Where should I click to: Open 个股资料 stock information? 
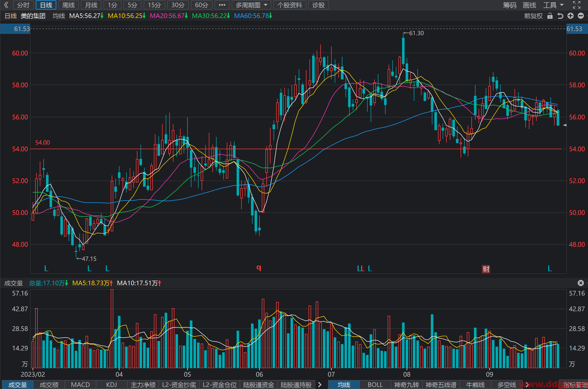290,5
